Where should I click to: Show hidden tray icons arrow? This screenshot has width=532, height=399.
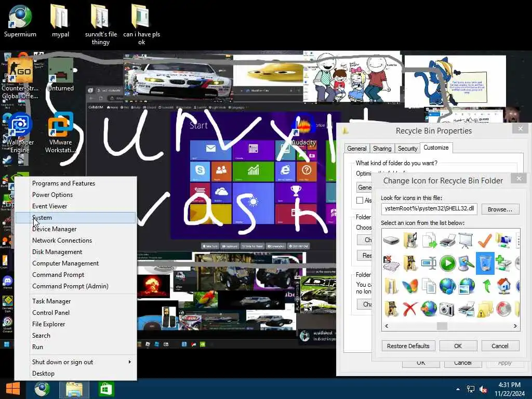point(458,390)
